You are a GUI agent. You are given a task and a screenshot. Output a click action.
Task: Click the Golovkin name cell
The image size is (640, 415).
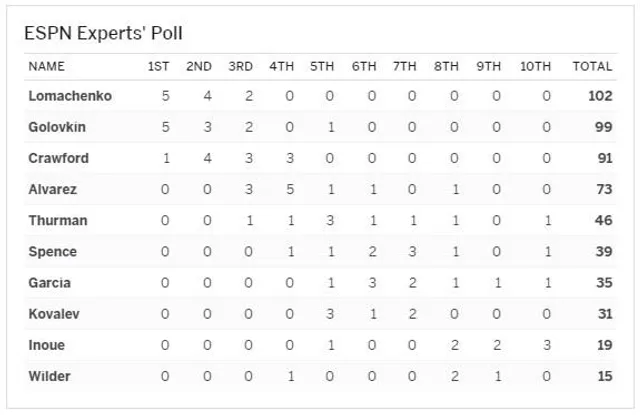click(60, 128)
